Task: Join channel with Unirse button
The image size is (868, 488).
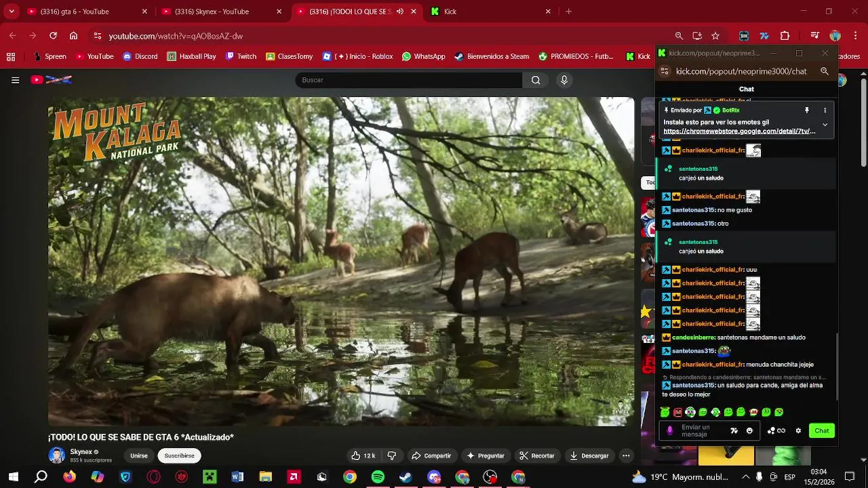Action: tap(139, 455)
